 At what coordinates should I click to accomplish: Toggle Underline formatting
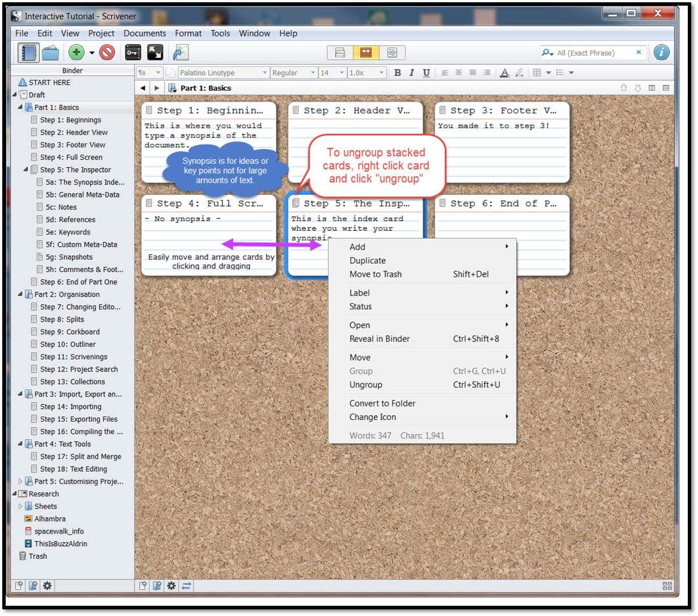pyautogui.click(x=426, y=73)
